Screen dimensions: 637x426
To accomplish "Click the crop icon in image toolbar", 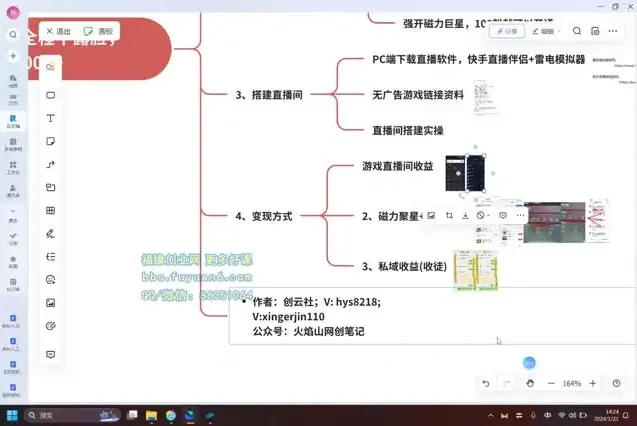I will (x=449, y=215).
